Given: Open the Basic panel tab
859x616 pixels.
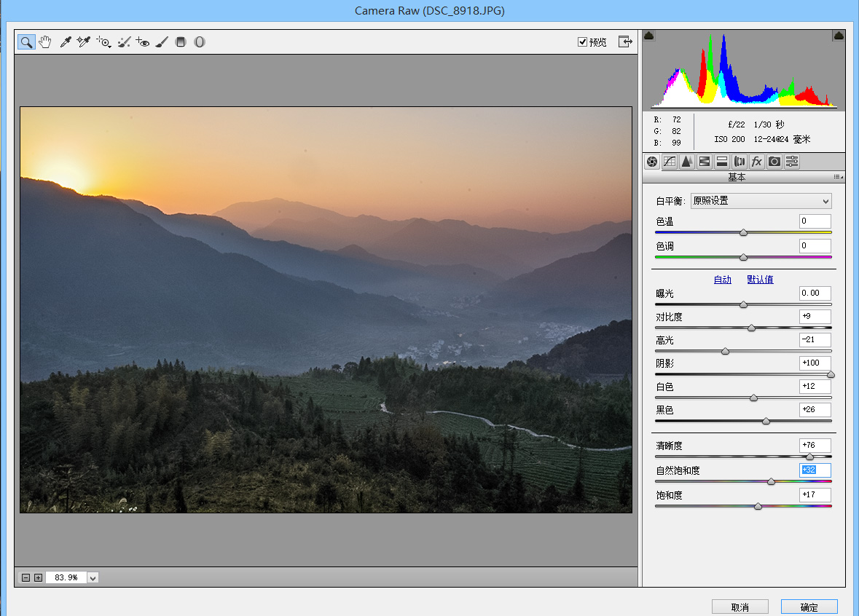Looking at the screenshot, I should point(652,162).
